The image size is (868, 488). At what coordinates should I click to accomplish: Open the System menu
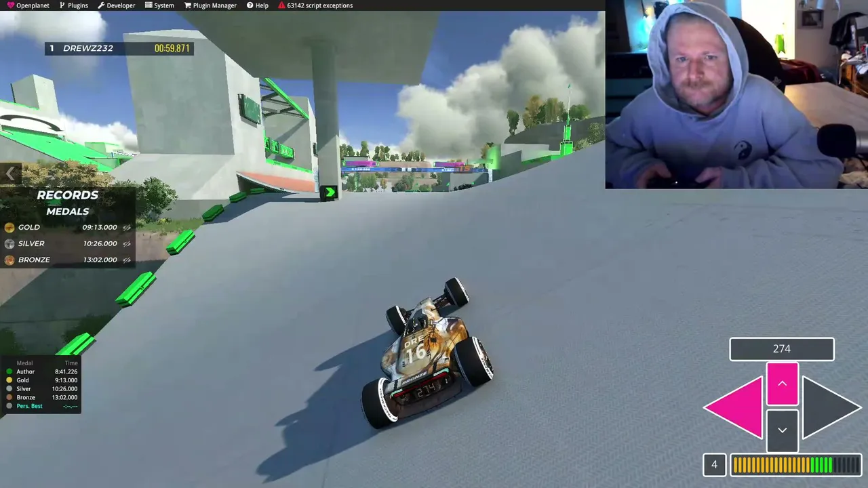tap(159, 5)
